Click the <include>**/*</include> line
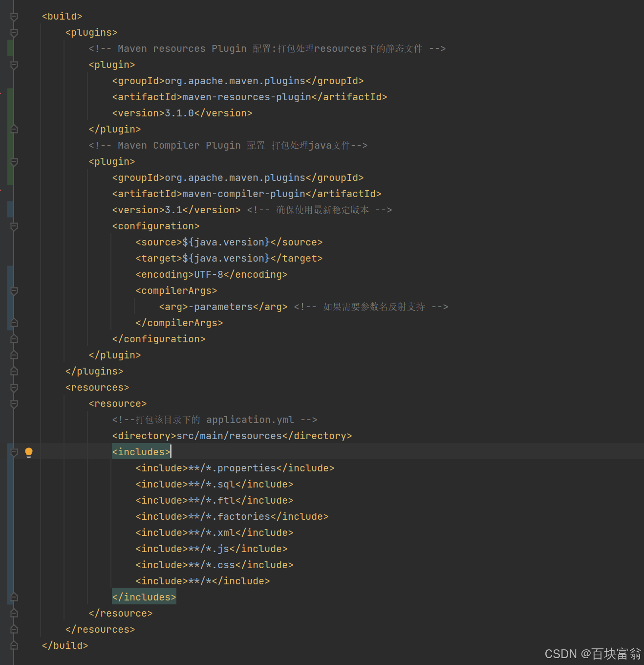This screenshot has width=644, height=665. 203,581
